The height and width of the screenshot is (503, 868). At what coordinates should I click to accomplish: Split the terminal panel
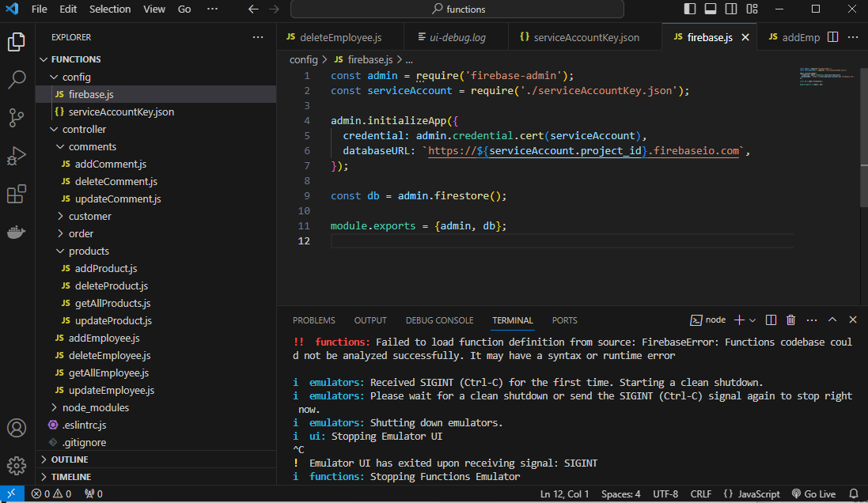tap(771, 320)
